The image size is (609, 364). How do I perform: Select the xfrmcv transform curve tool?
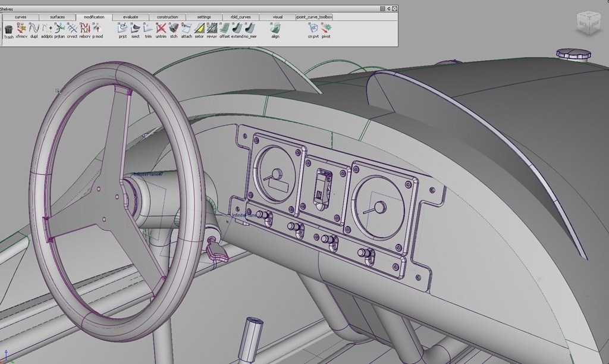pos(21,28)
